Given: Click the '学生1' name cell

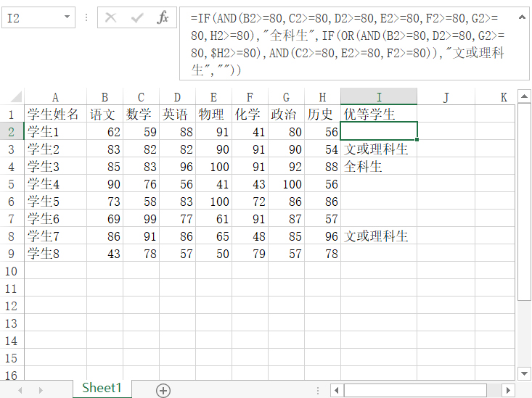Looking at the screenshot, I should 56,131.
